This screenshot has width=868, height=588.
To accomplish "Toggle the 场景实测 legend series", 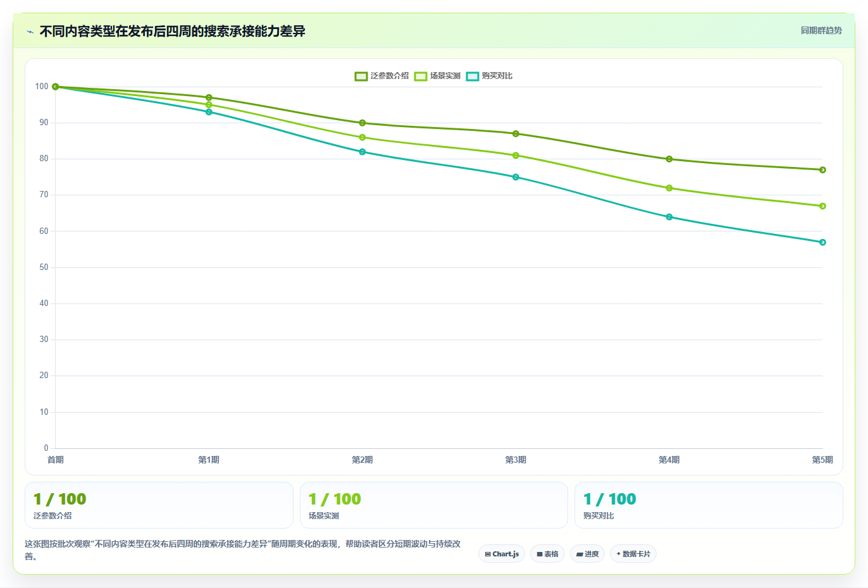I will [x=437, y=76].
